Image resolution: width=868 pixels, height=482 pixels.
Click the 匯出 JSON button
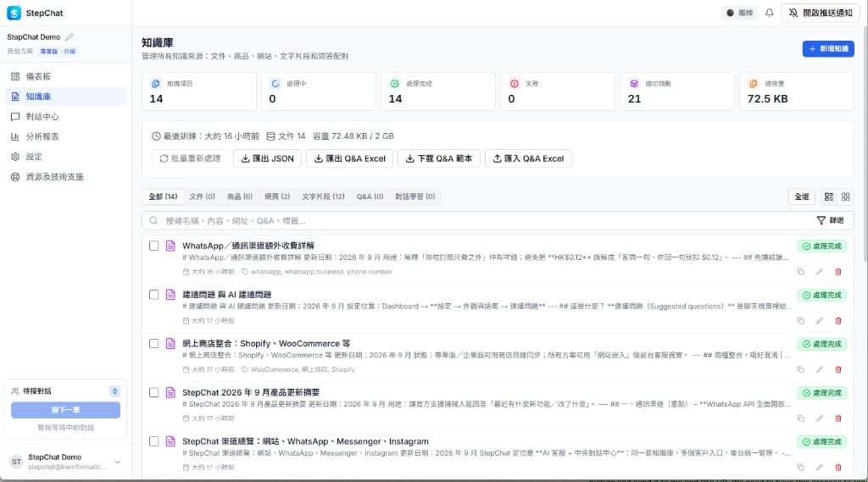[267, 158]
